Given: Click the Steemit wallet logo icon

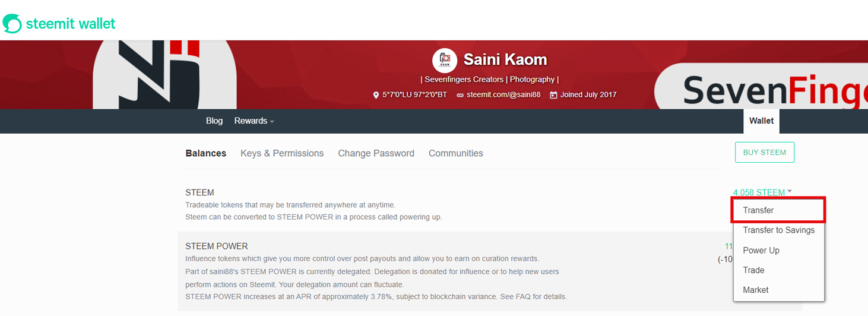Looking at the screenshot, I should coord(12,24).
